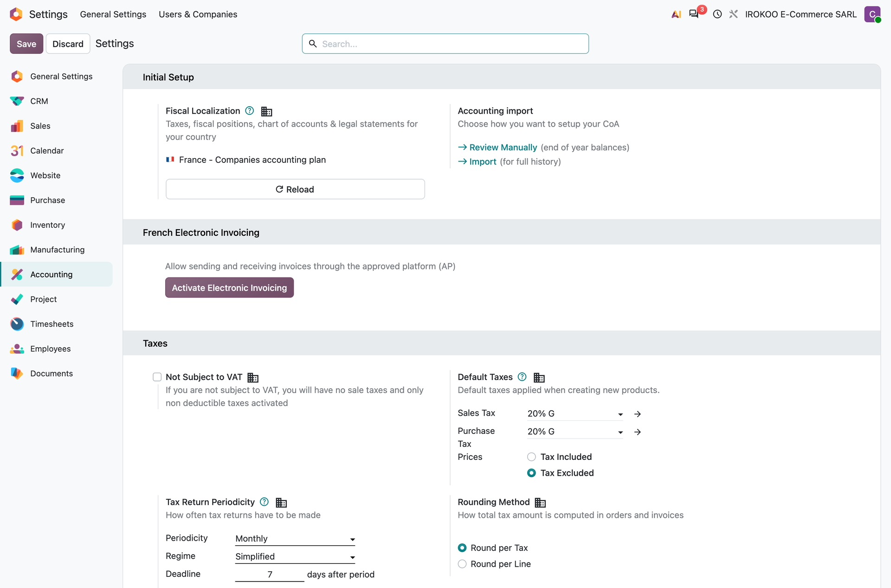Viewport: 891px width, 588px height.
Task: Click the Odoo home logo icon
Action: (16, 14)
